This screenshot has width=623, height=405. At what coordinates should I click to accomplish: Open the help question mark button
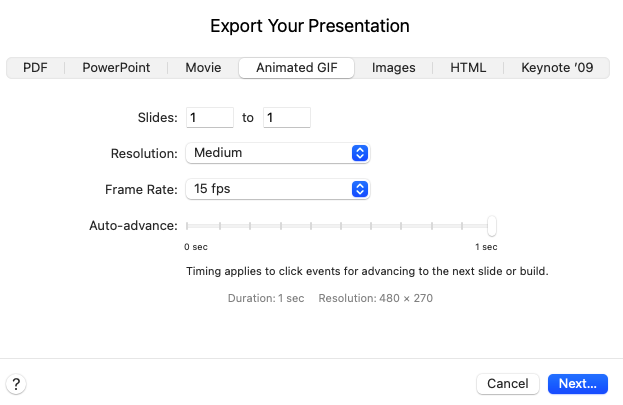(x=16, y=384)
